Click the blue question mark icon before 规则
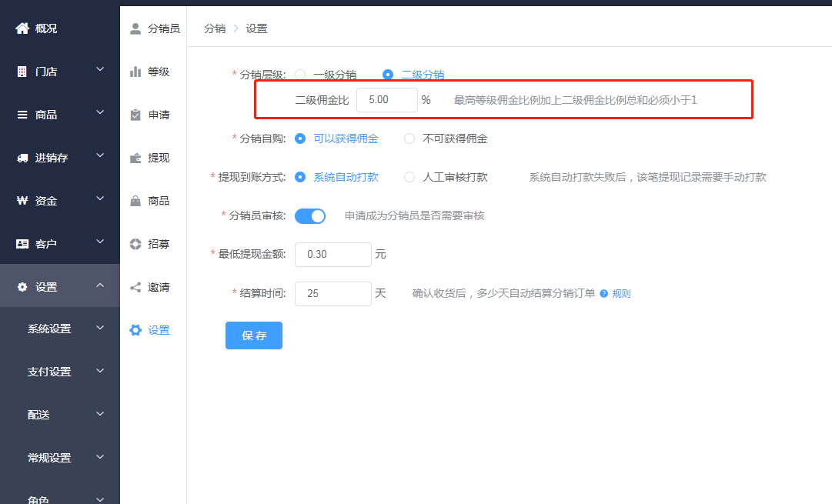The width and height of the screenshot is (832, 504). click(x=604, y=293)
